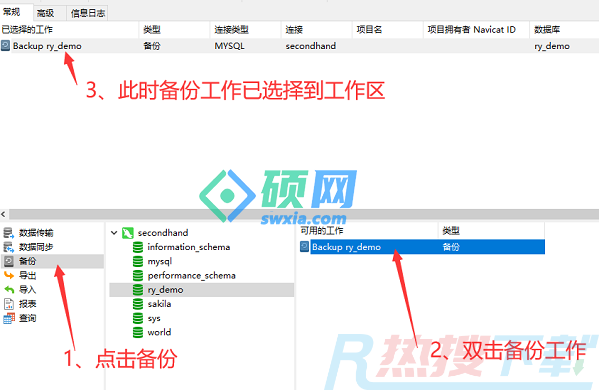This screenshot has height=390, width=599.
Task: Click the 导入 green arrow icon
Action: [x=9, y=290]
